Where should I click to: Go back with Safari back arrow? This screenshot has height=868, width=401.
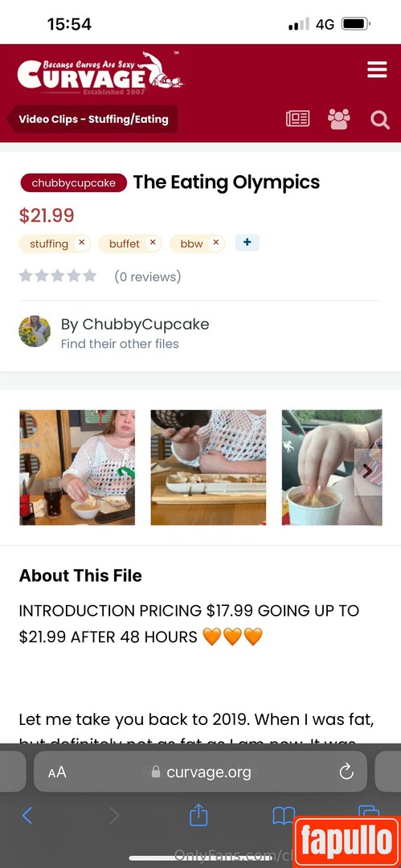tap(27, 816)
